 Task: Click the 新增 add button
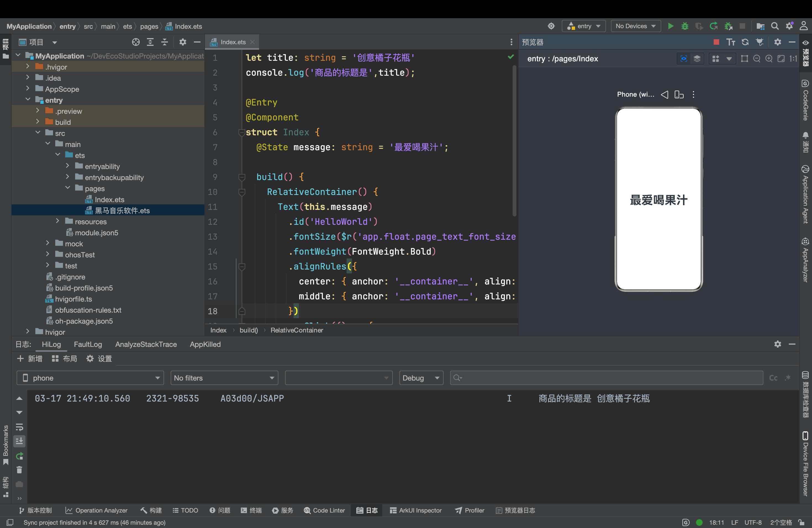(30, 358)
